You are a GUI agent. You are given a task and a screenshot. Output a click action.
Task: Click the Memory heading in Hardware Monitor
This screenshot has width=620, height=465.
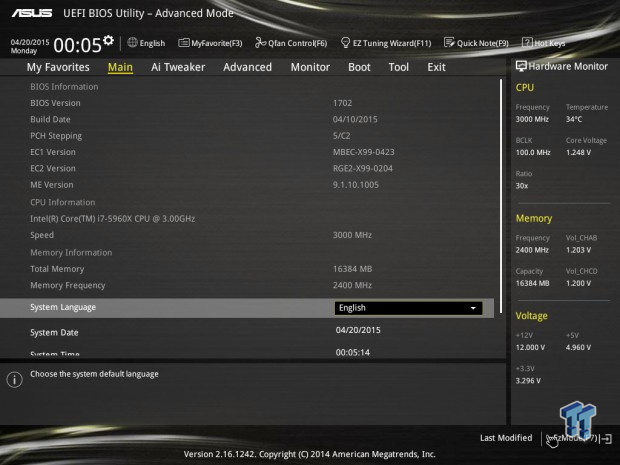point(534,219)
